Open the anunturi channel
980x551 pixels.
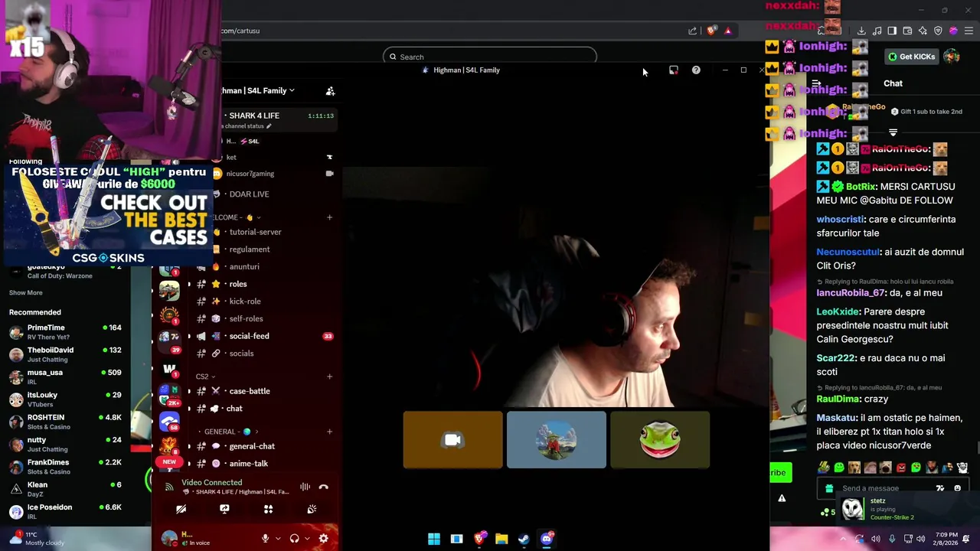click(x=244, y=266)
